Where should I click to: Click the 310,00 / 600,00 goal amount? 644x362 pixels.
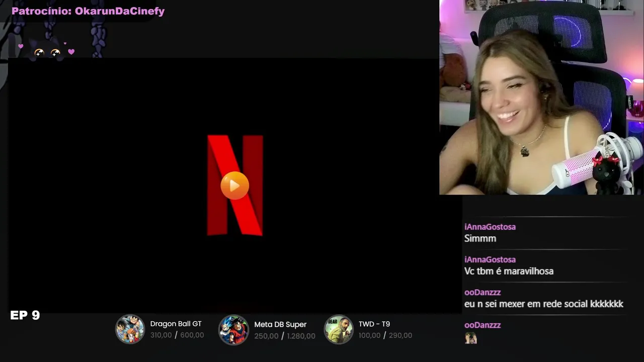177,335
